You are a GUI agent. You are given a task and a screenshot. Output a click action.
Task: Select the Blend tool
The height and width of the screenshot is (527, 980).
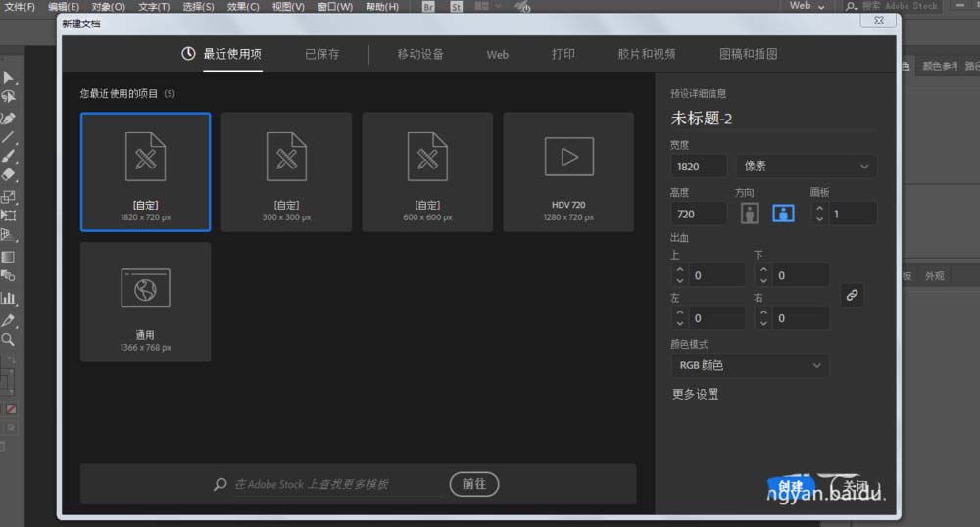coord(8,275)
